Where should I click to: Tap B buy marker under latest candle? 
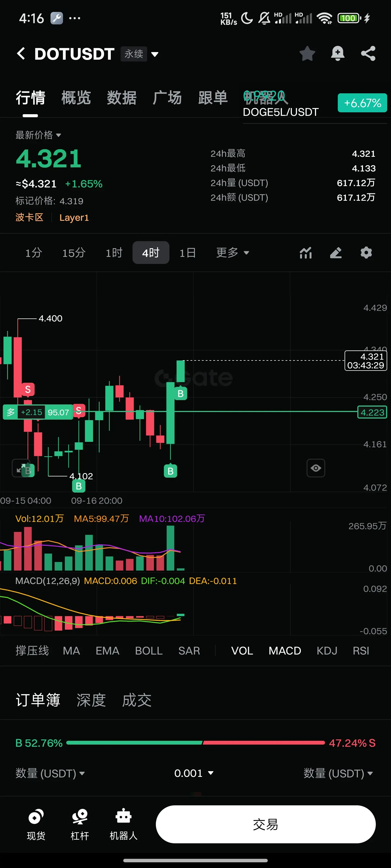[x=181, y=393]
